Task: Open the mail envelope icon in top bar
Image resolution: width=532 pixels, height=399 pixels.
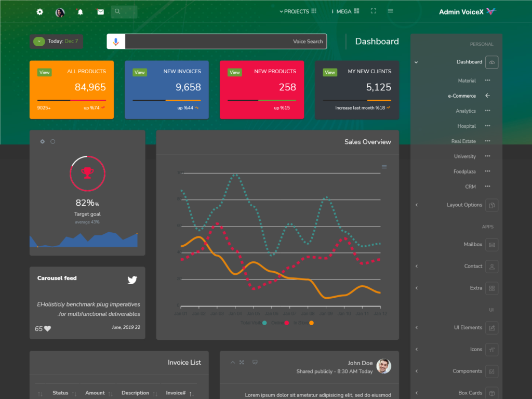Action: pyautogui.click(x=100, y=11)
